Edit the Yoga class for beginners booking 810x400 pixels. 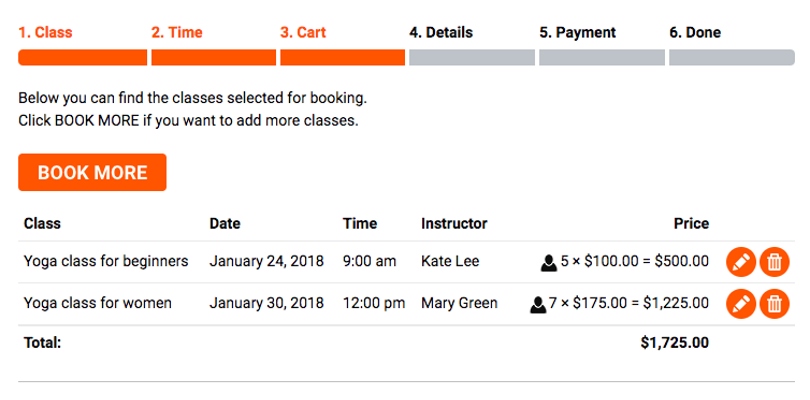coord(740,262)
